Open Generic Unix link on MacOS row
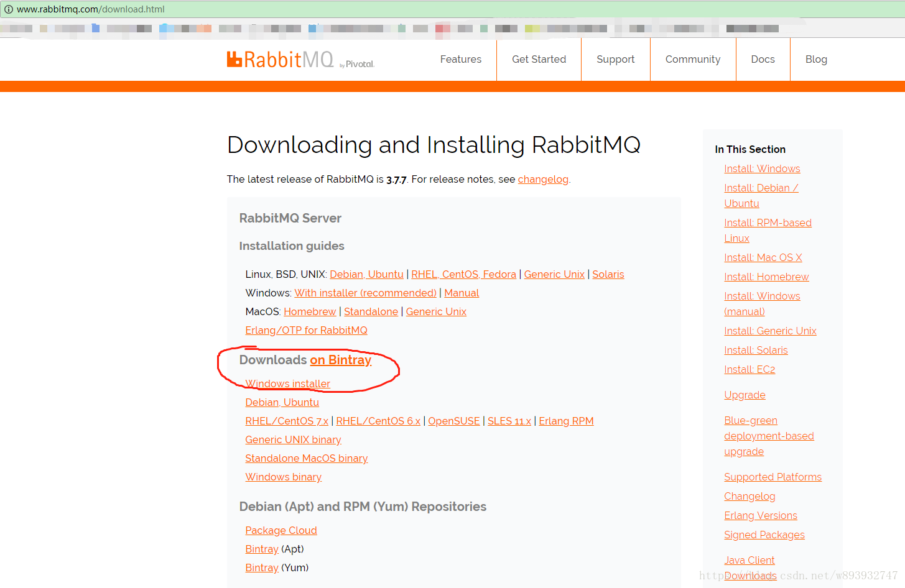Viewport: 905px width, 588px height. (436, 311)
